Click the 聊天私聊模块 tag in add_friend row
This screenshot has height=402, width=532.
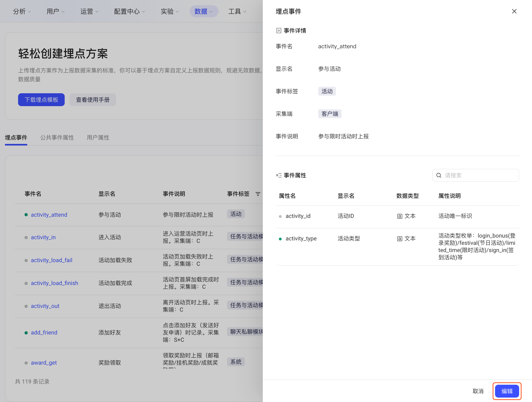245,332
